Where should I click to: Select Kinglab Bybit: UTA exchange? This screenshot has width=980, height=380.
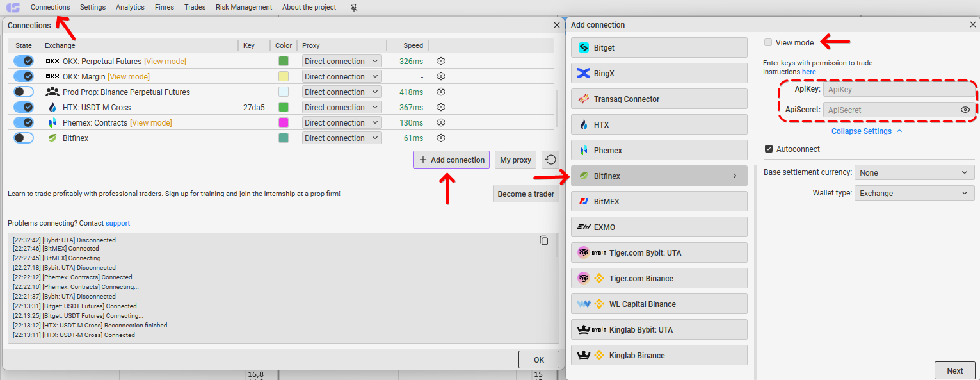click(659, 329)
